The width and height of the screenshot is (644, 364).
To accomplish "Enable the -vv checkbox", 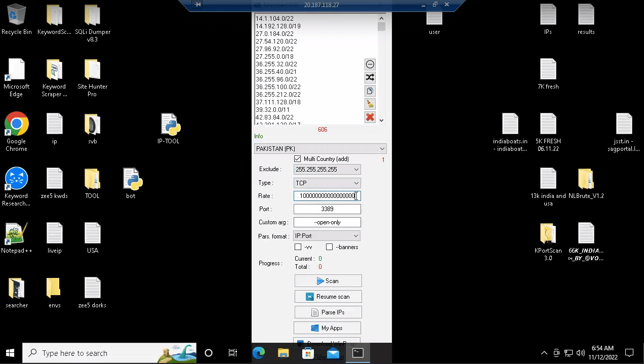I will point(298,247).
